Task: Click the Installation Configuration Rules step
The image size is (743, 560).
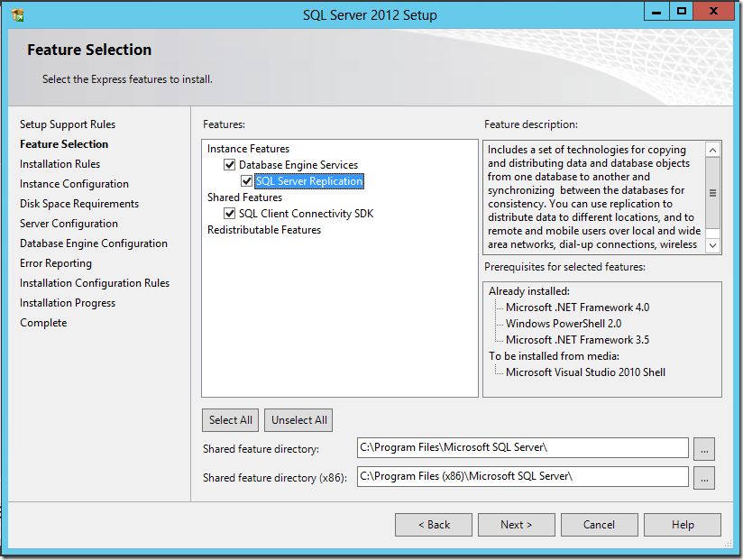Action: click(95, 283)
